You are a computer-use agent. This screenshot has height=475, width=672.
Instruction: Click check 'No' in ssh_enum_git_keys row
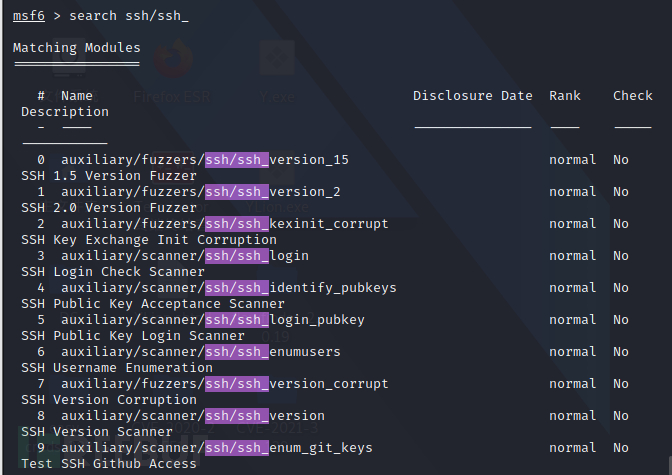(621, 448)
